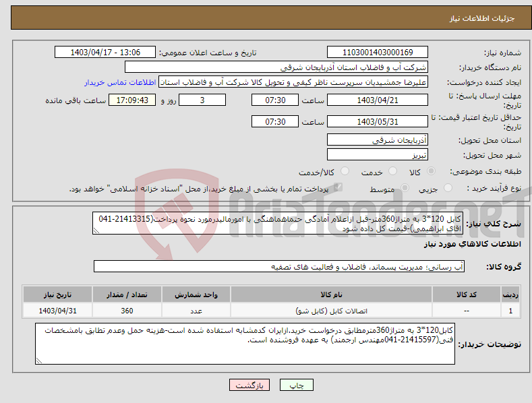Image resolution: width=532 pixels, height=403 pixels.
Task: Click the گروه کالا label
Action: 504,267
